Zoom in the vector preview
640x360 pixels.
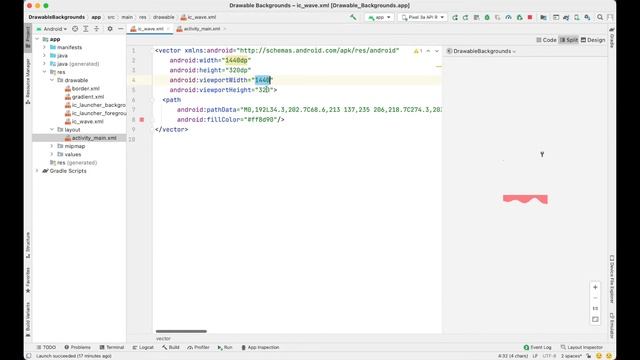pyautogui.click(x=595, y=287)
